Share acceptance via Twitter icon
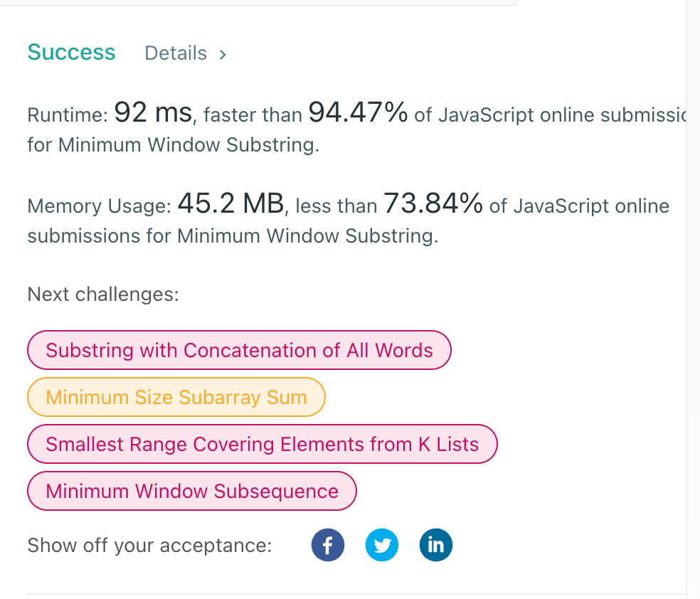Viewport: 700px width, 599px height. (x=382, y=546)
